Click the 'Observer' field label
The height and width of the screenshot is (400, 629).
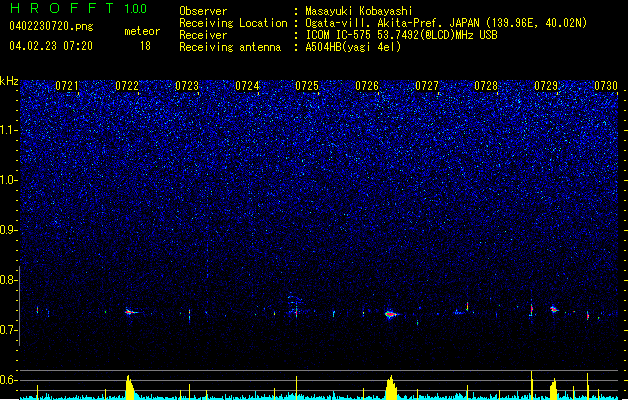click(x=203, y=11)
